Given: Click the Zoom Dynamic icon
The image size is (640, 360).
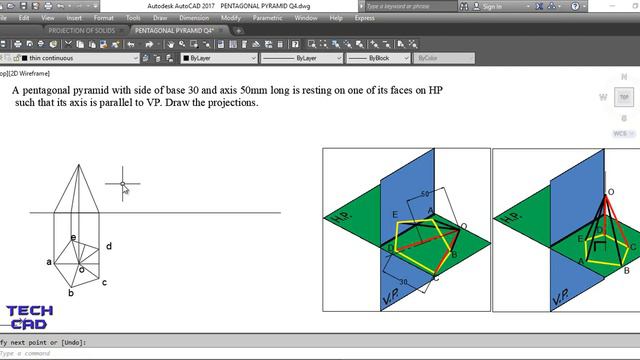Looking at the screenshot, I should click(324, 44).
